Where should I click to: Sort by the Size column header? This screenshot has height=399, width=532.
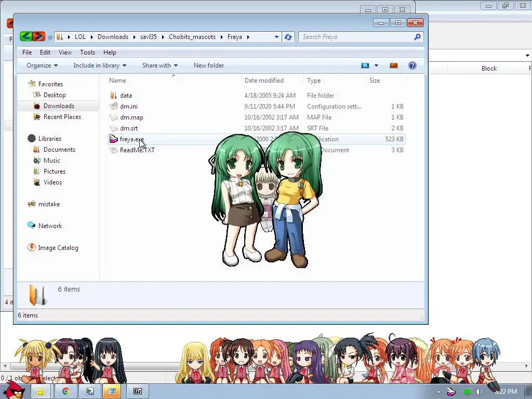(375, 81)
